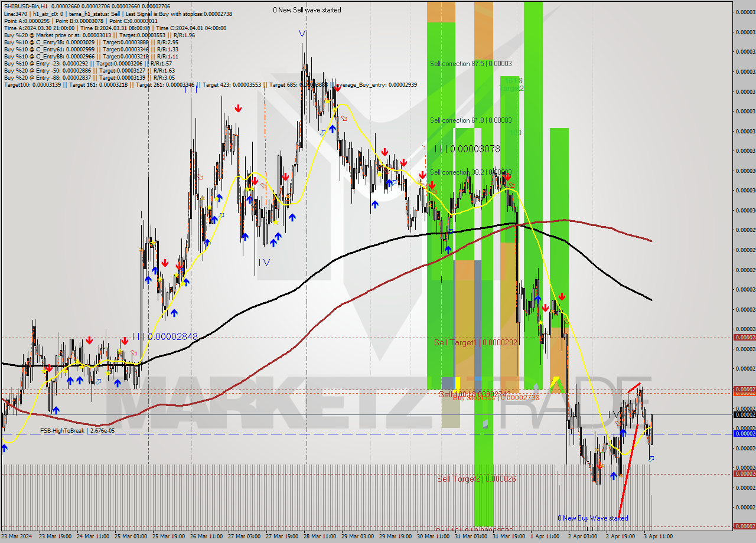Select the 'Sell Target1 | 0.0000282' label
756x543 pixels.
[477, 342]
